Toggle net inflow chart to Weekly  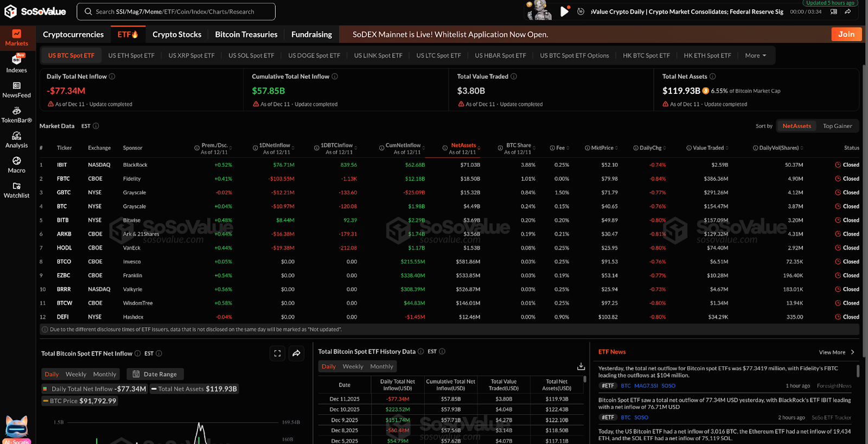[x=76, y=375]
